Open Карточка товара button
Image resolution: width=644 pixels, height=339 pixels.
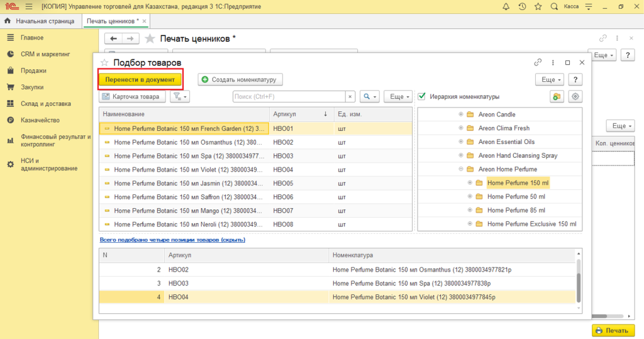click(132, 97)
